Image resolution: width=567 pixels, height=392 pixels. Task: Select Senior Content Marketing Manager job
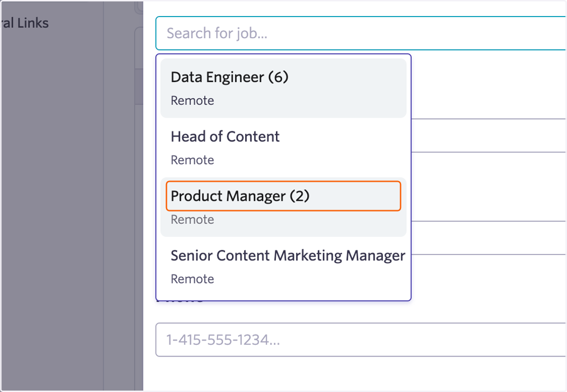tap(283, 267)
